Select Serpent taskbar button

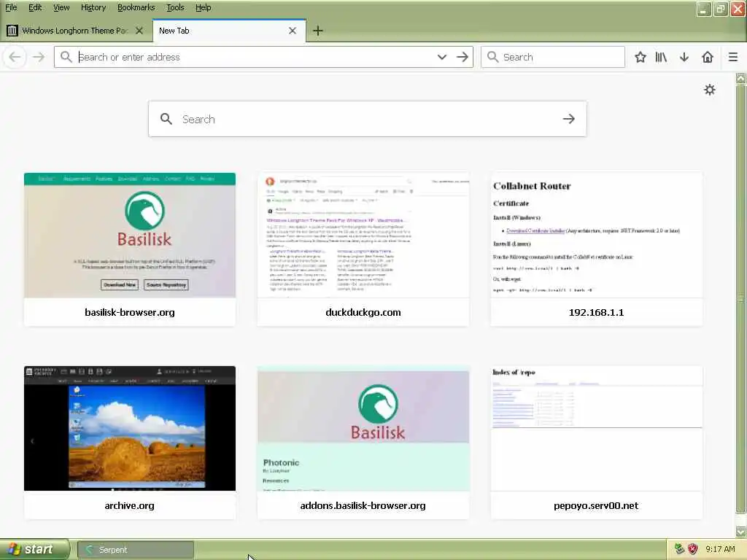point(136,550)
